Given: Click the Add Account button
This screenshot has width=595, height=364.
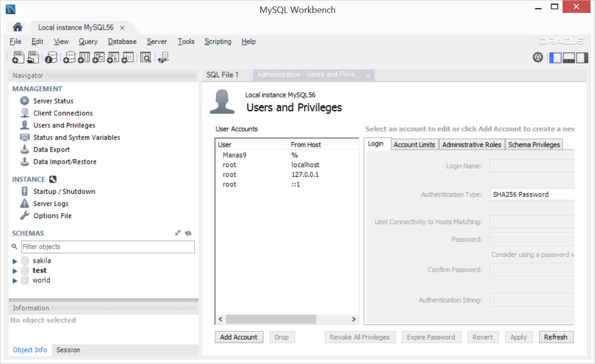Looking at the screenshot, I should [x=239, y=337].
